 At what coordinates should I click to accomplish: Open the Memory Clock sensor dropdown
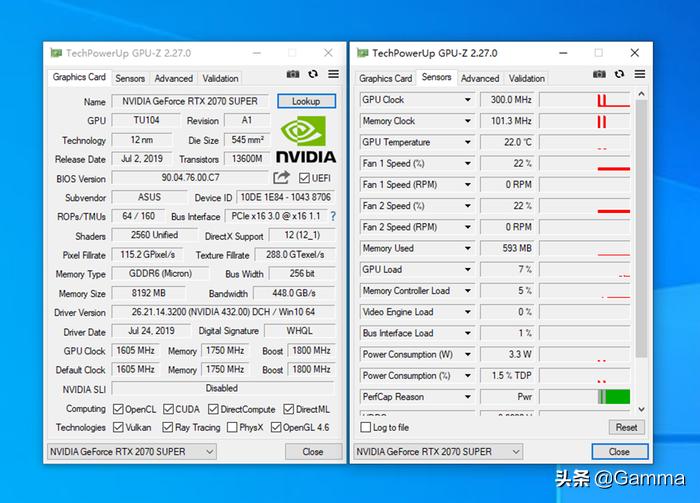467,121
